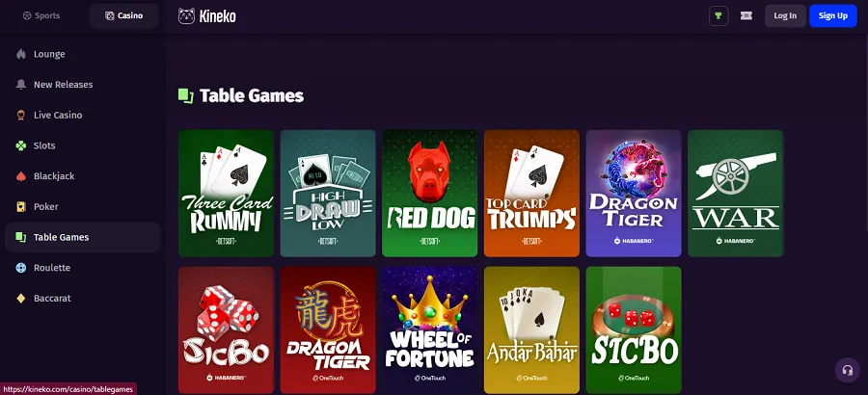Open the Three Card Rummy game
Viewport: 868px width, 395px height.
point(226,194)
